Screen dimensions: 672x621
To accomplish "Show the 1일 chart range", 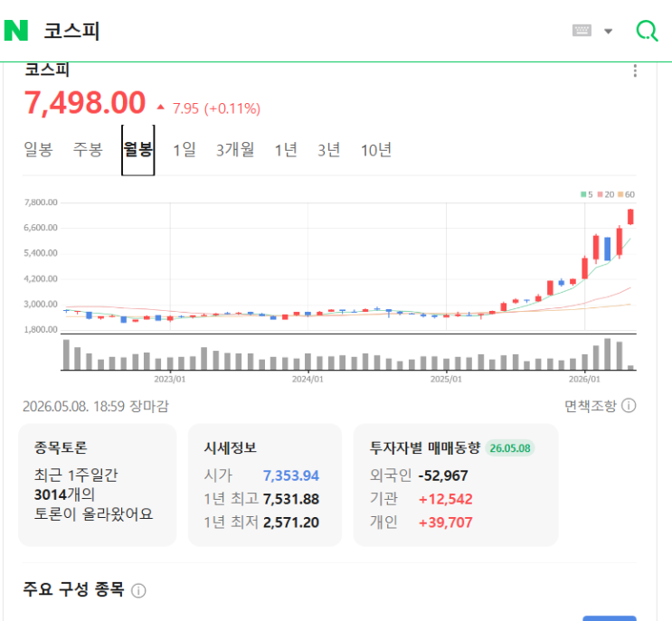I will [x=185, y=150].
